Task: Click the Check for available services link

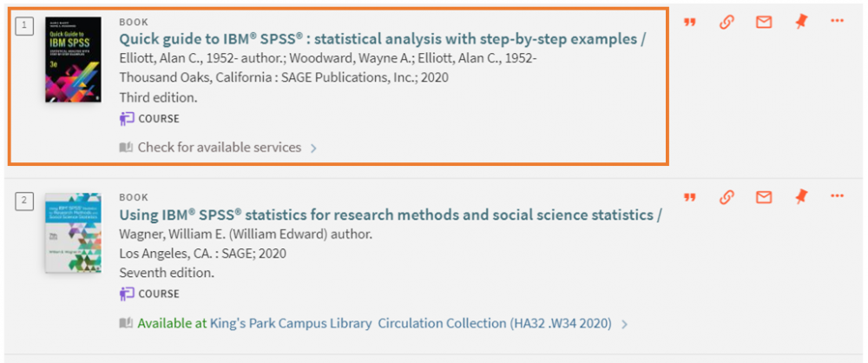Action: click(x=220, y=148)
